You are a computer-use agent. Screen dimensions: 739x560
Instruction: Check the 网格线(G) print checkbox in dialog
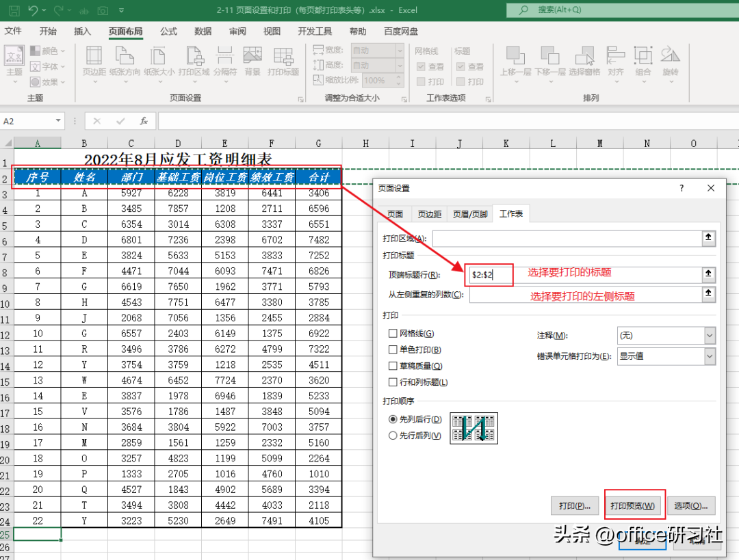[393, 334]
